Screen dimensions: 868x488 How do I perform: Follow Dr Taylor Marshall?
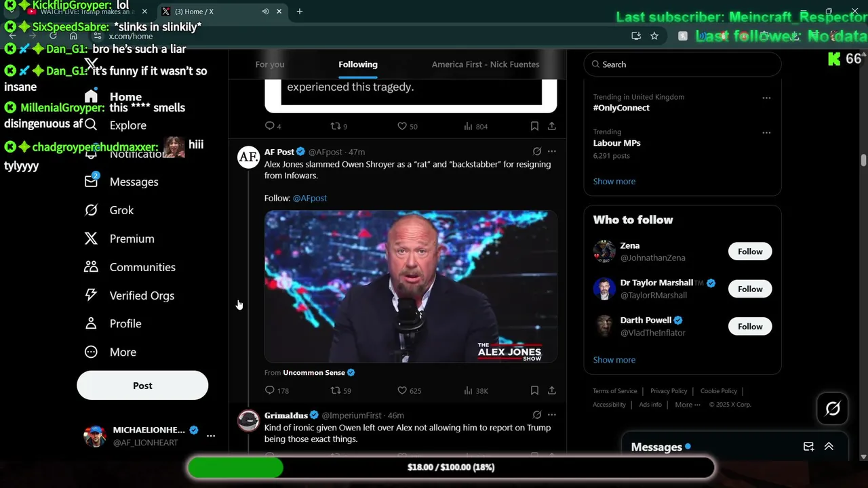tap(750, 289)
